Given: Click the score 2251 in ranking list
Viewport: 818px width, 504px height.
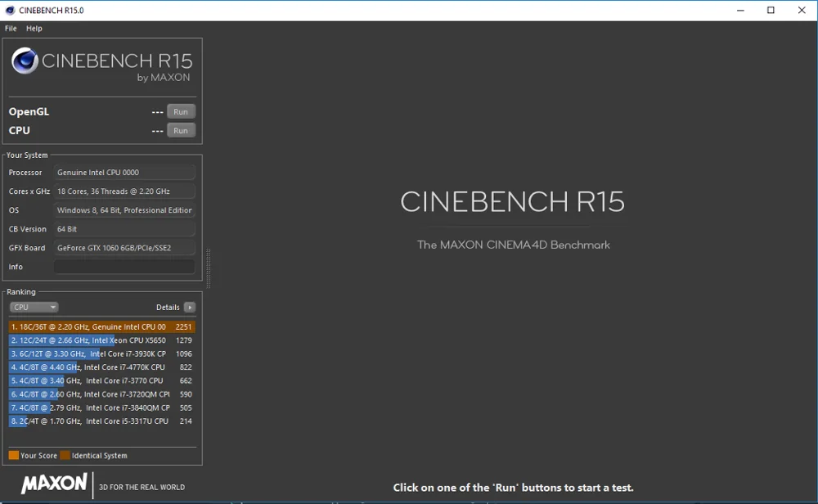Looking at the screenshot, I should 183,326.
